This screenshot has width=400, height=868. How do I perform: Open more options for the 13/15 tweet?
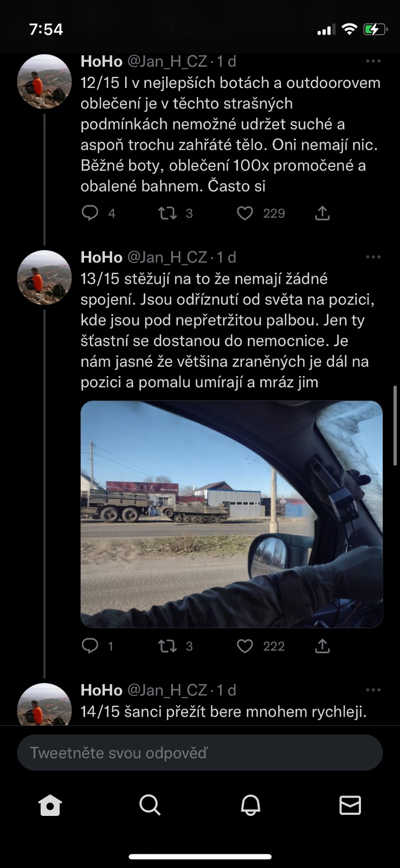coord(373,257)
